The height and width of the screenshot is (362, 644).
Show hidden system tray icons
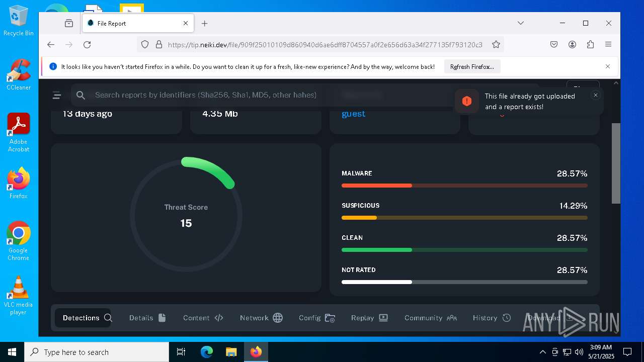tap(542, 352)
